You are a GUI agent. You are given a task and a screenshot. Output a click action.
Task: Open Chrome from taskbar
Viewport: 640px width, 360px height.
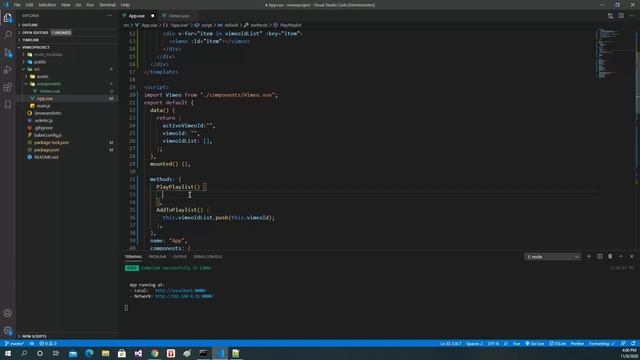[x=154, y=353]
